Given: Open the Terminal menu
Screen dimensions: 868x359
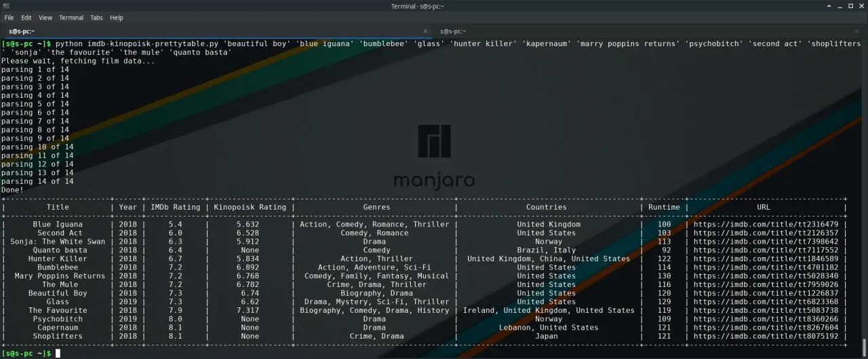Looking at the screenshot, I should pos(71,18).
